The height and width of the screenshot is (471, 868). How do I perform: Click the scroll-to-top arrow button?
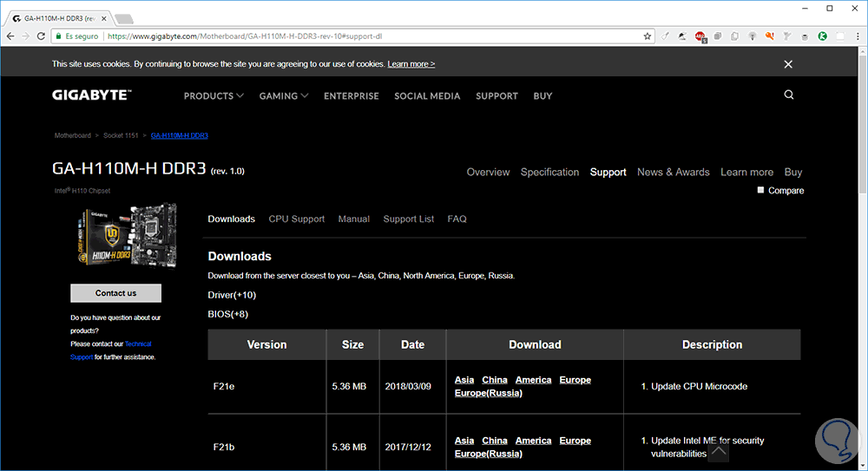pyautogui.click(x=719, y=452)
